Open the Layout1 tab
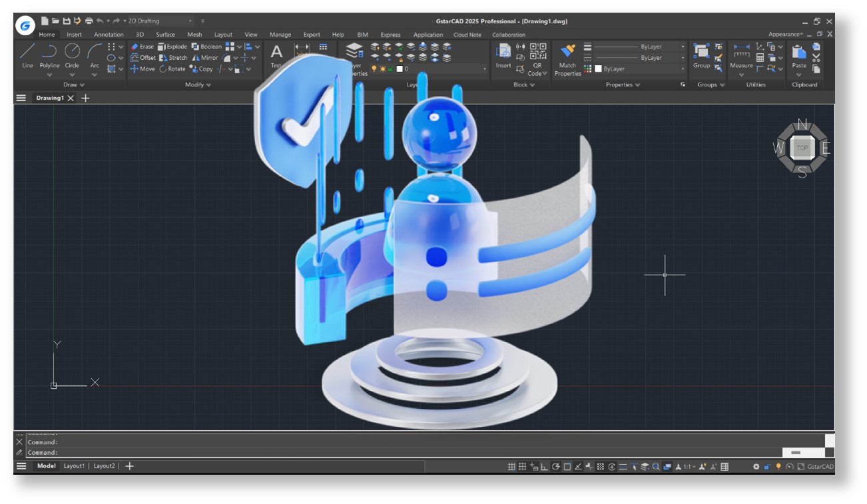 [74, 466]
